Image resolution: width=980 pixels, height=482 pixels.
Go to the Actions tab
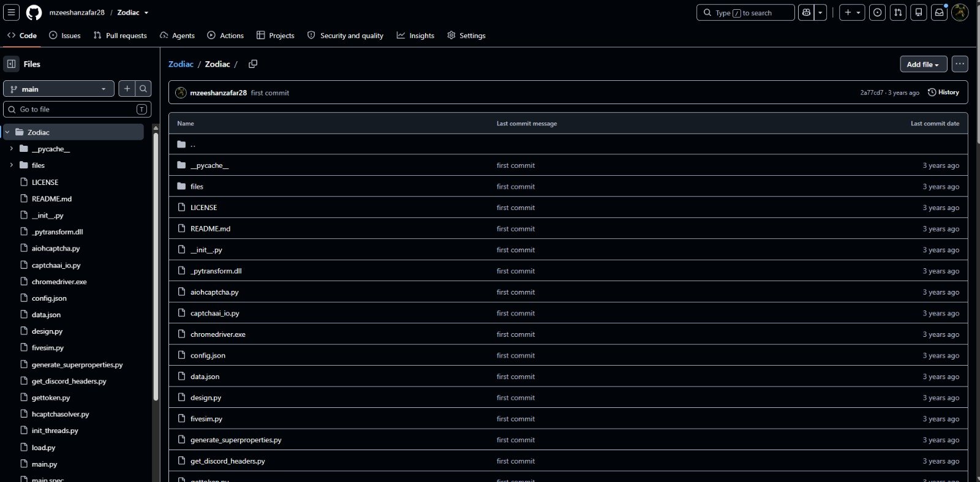pyautogui.click(x=225, y=36)
